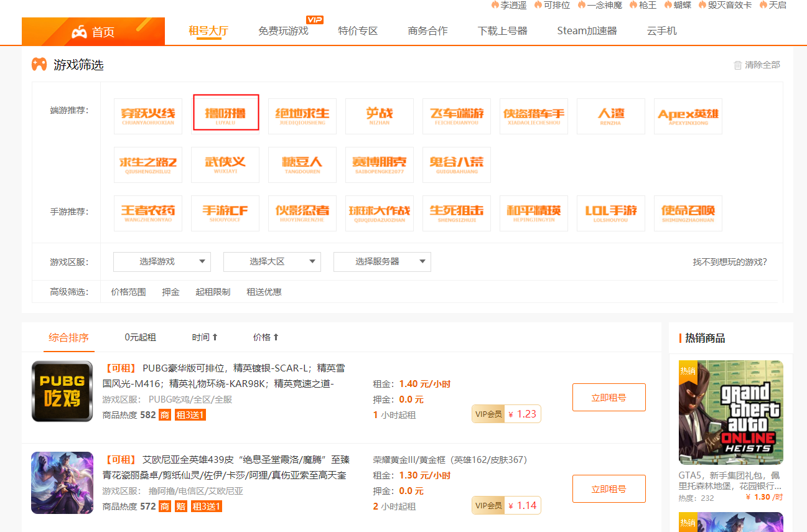The height and width of the screenshot is (532, 807).
Task: Click 立即租号 for the PUBG listing
Action: click(609, 397)
